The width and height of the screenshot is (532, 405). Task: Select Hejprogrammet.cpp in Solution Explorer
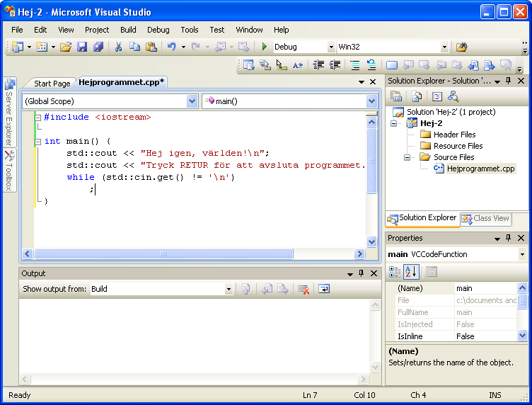pos(480,169)
